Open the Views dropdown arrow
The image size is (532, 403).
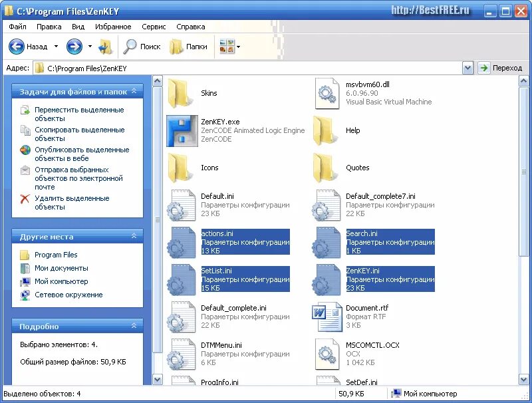239,47
